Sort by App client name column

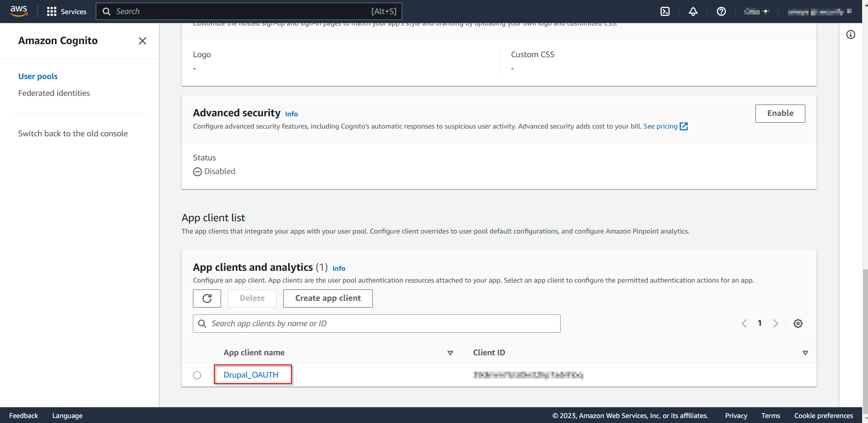tap(450, 353)
